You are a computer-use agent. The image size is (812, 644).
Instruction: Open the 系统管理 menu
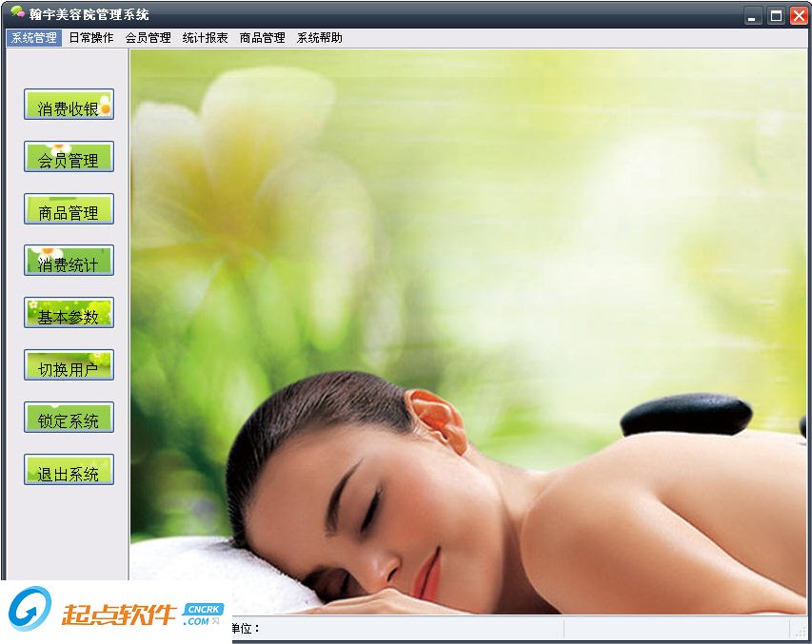(34, 38)
